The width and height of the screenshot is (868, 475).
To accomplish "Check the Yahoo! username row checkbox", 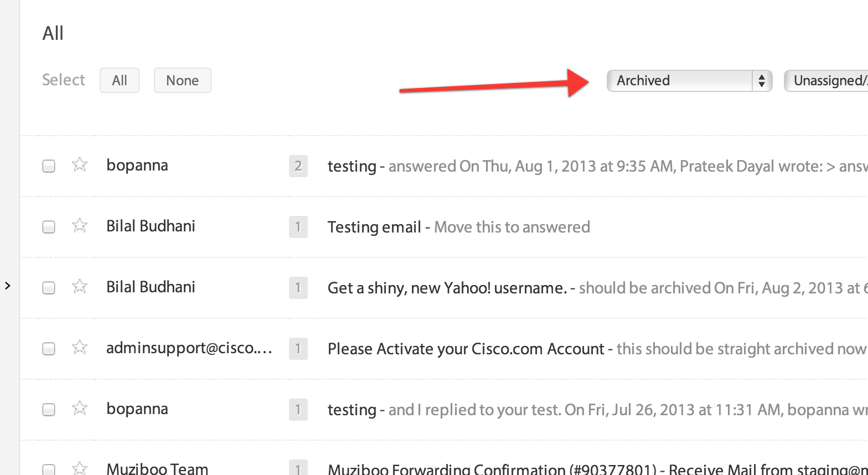I will pos(49,288).
